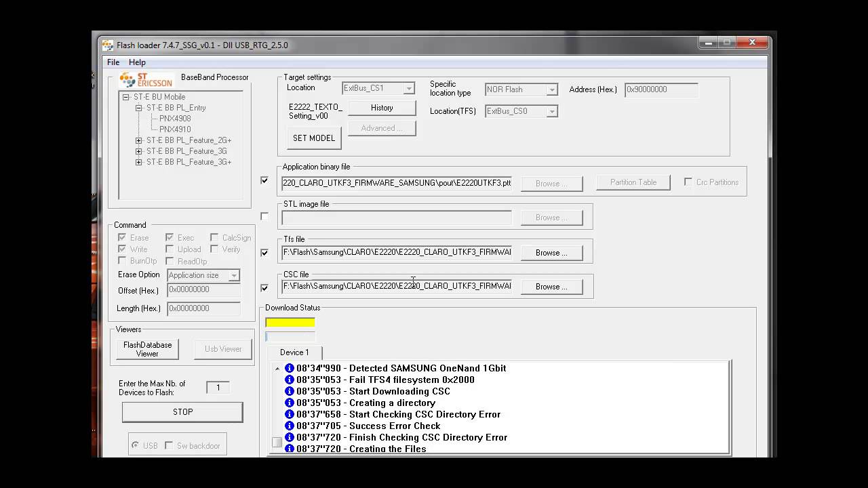The image size is (868, 488).
Task: Toggle the Exec command checkbox
Action: click(x=170, y=237)
